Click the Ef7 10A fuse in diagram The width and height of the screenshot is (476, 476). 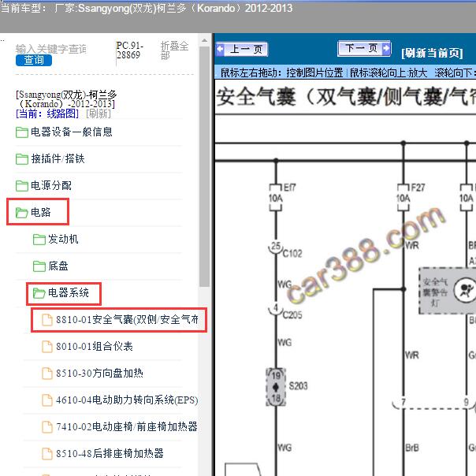[x=276, y=198]
